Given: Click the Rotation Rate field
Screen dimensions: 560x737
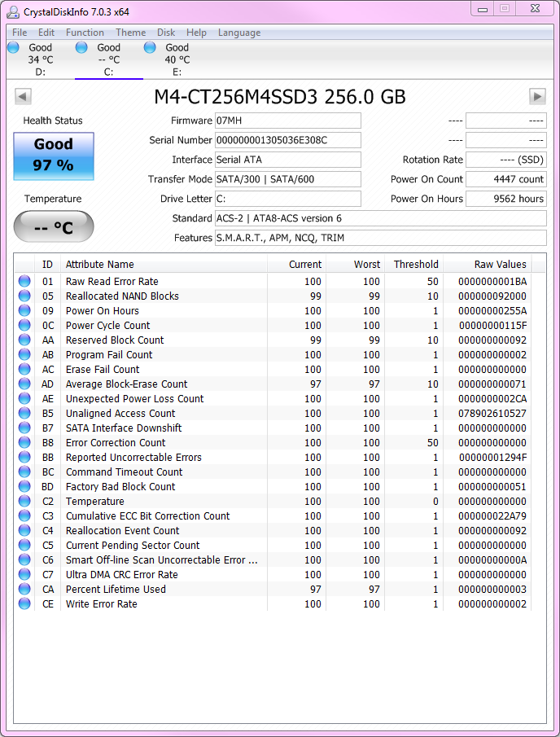Looking at the screenshot, I should pyautogui.click(x=506, y=160).
